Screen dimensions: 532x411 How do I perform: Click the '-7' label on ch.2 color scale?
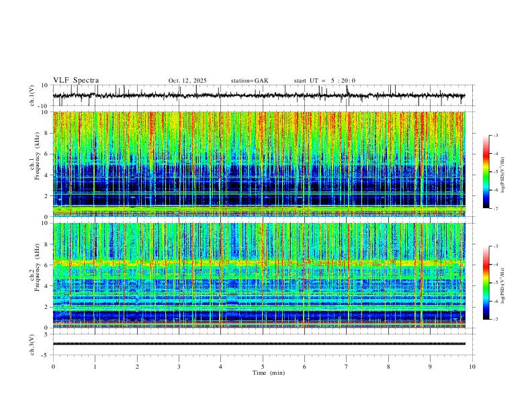click(x=495, y=320)
